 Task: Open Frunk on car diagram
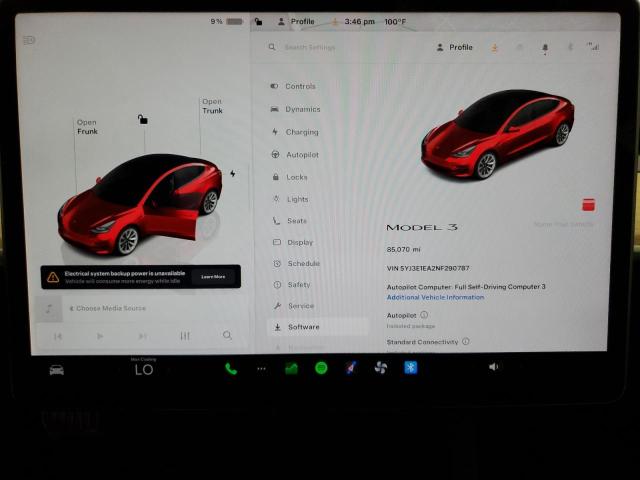pyautogui.click(x=87, y=127)
